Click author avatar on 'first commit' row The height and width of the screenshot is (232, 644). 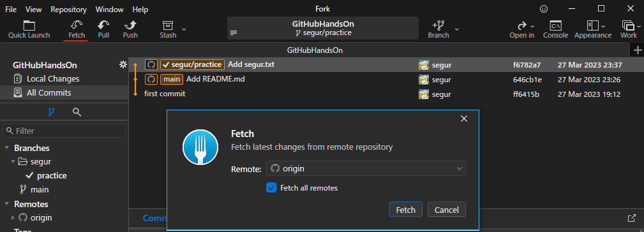click(x=423, y=94)
